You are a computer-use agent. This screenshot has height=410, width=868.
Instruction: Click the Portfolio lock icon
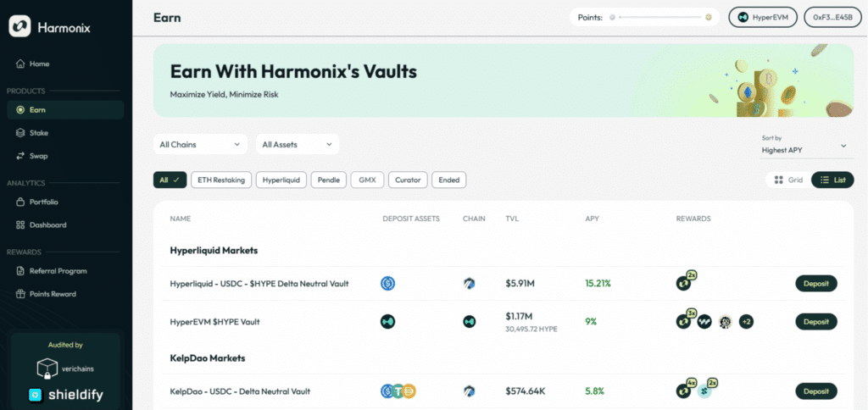[20, 202]
